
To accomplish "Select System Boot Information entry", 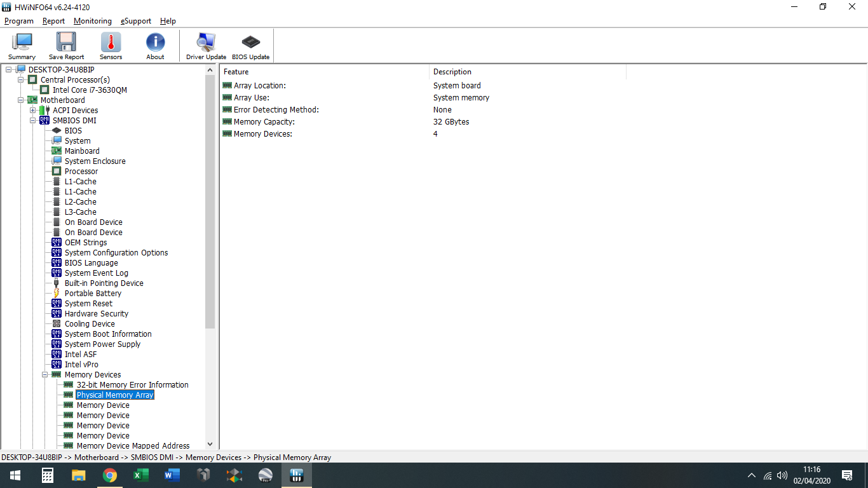I will (108, 334).
